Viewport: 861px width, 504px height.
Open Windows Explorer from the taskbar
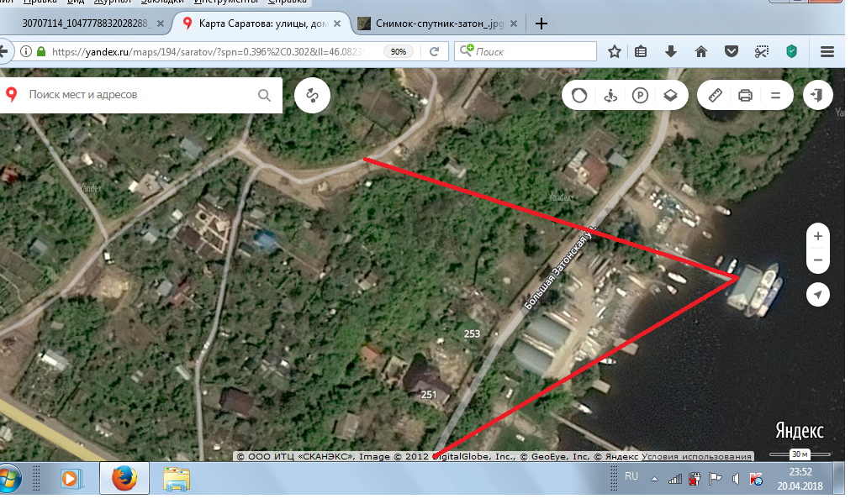pyautogui.click(x=176, y=480)
